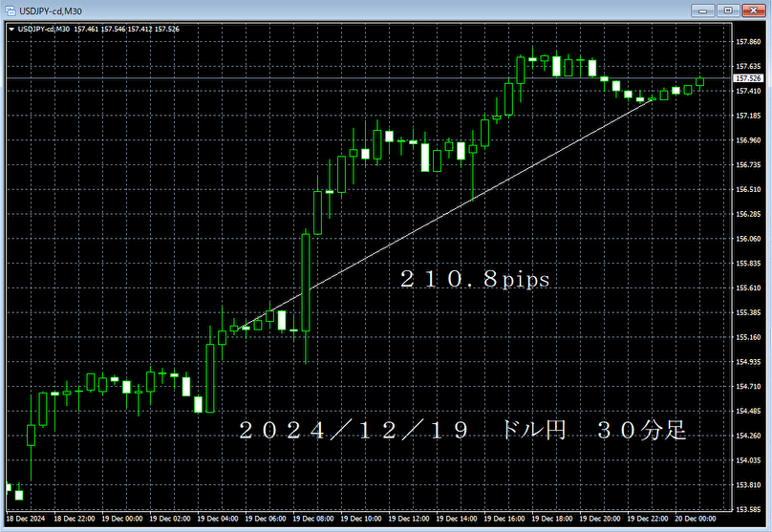The image size is (772, 532).
Task: Click price scale value 155.160
Action: (x=748, y=337)
